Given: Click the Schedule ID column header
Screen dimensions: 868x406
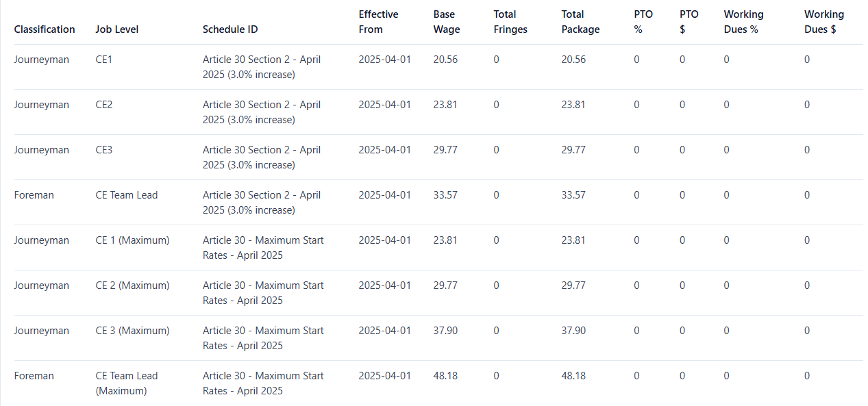Looking at the screenshot, I should coord(230,29).
